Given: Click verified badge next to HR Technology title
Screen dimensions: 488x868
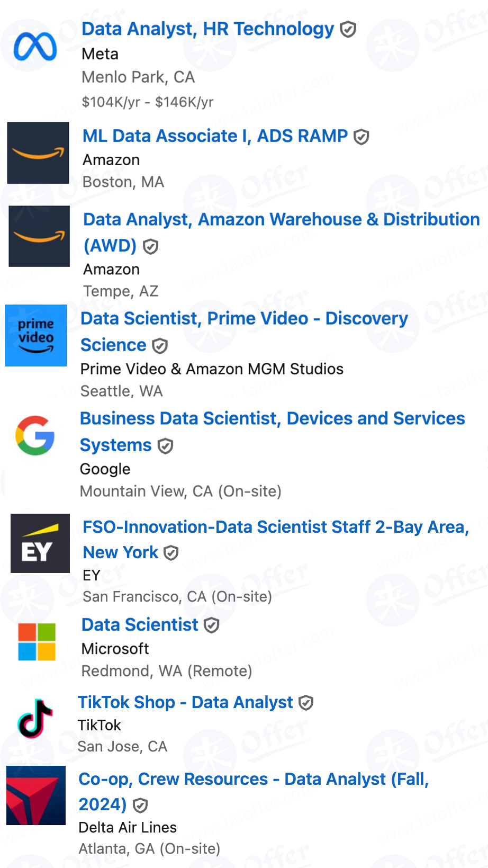Looking at the screenshot, I should pos(348,30).
